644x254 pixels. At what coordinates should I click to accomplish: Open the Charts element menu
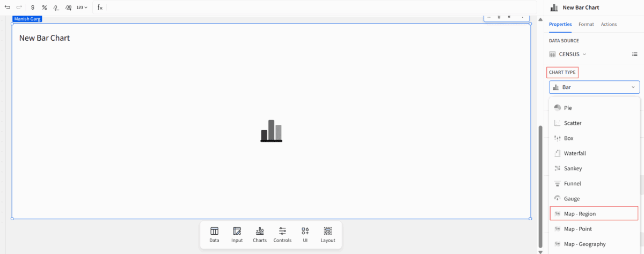260,235
